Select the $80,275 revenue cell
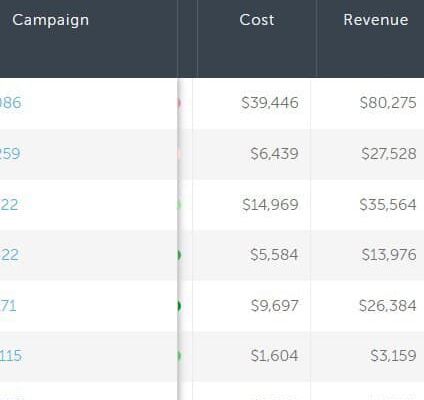Screen dimensions: 424x400 tap(367, 103)
